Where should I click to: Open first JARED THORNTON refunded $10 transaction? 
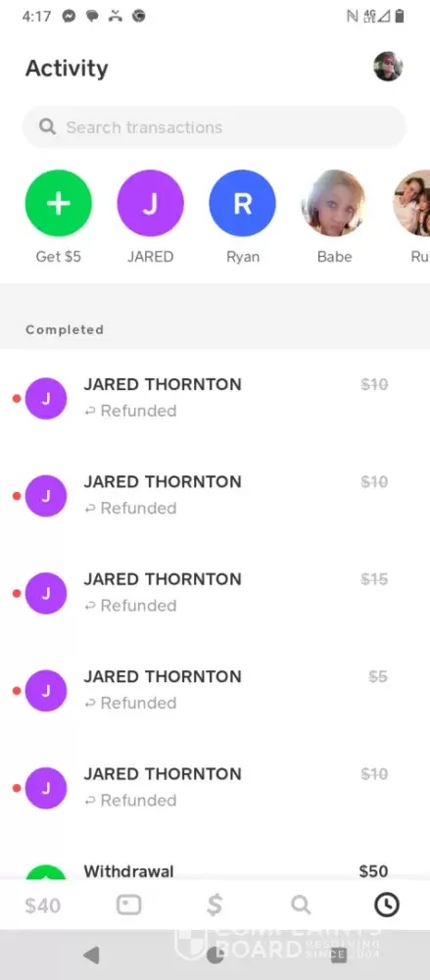pyautogui.click(x=215, y=398)
